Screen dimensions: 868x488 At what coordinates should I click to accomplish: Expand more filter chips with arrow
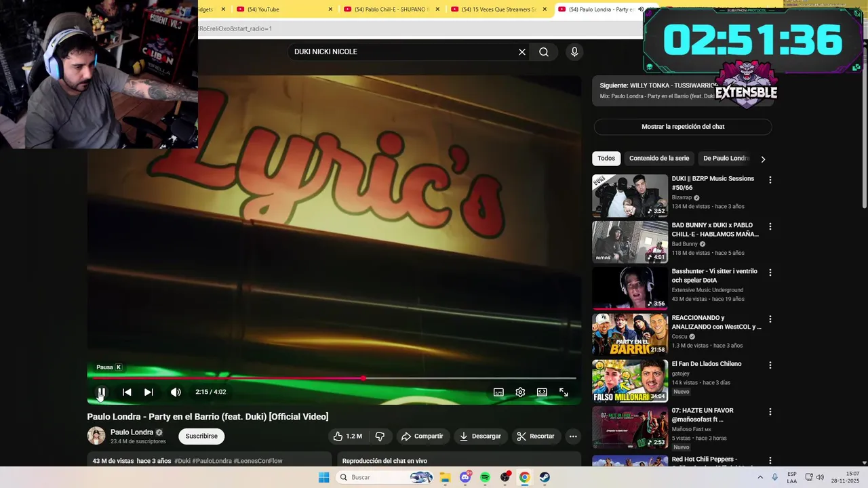coord(763,159)
